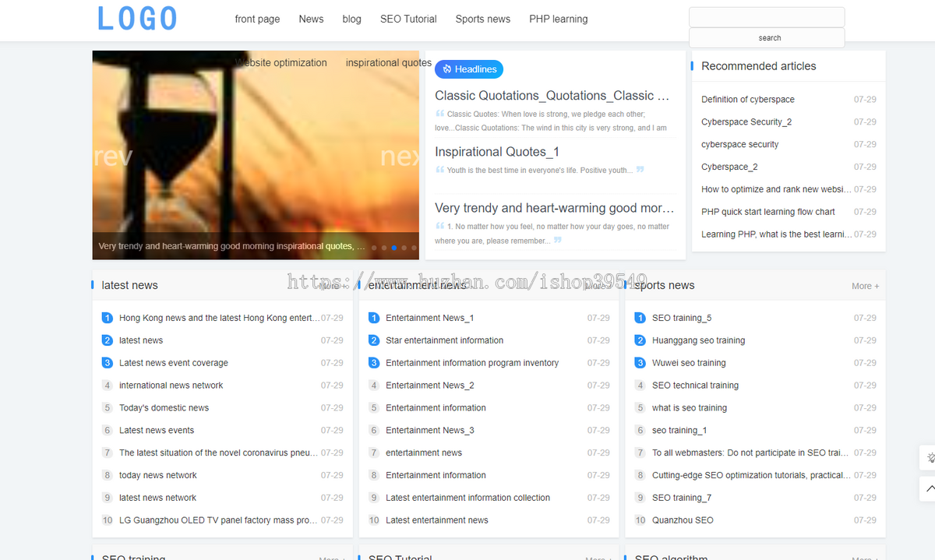The height and width of the screenshot is (560, 935).
Task: Click the search button
Action: click(767, 37)
